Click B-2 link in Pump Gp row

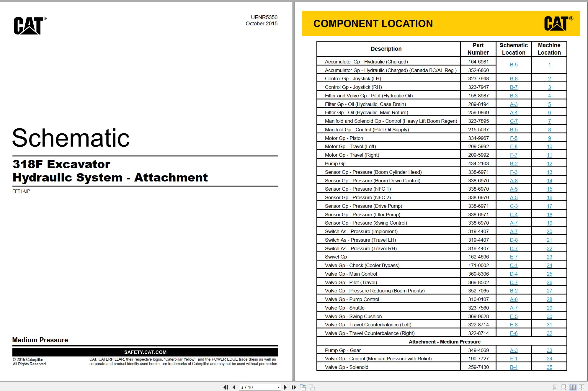click(x=514, y=163)
